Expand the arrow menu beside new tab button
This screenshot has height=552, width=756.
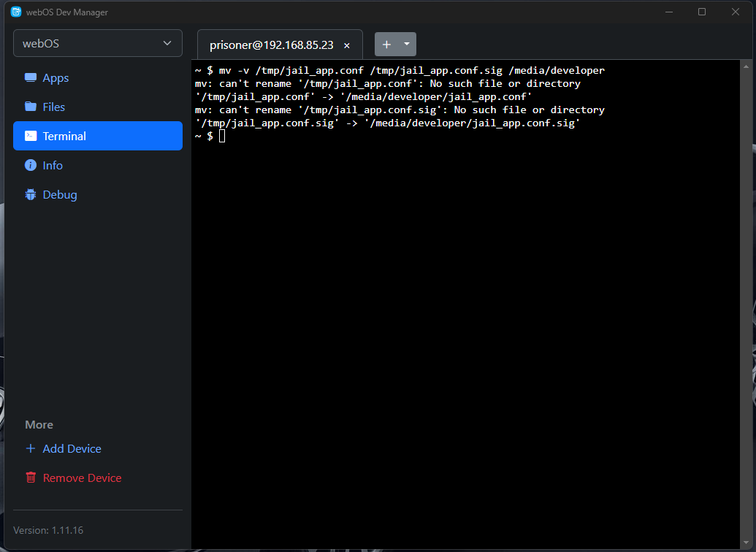[x=407, y=45]
